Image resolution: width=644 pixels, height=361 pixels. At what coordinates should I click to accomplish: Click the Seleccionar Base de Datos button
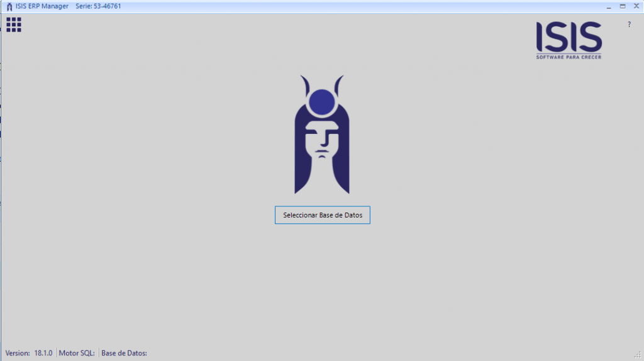coord(323,215)
